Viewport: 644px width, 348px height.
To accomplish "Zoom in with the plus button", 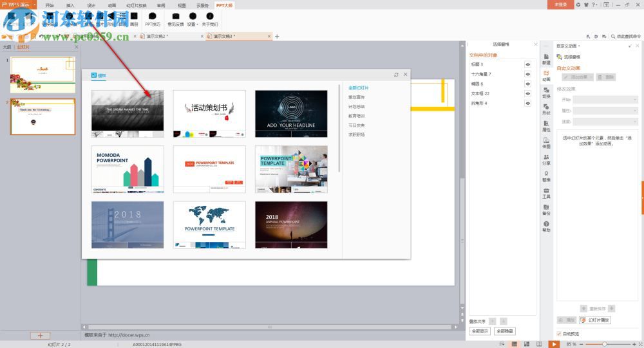I will (634, 344).
